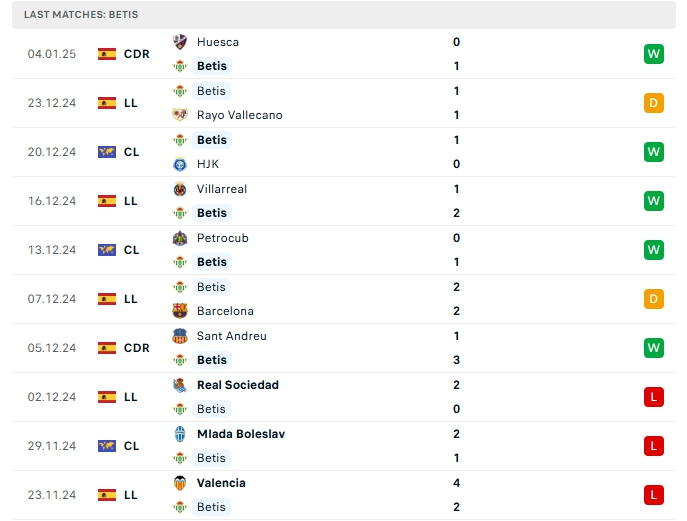The width and height of the screenshot is (687, 521).
Task: Click the Champions League flag on 20.12.24
Action: [x=107, y=152]
